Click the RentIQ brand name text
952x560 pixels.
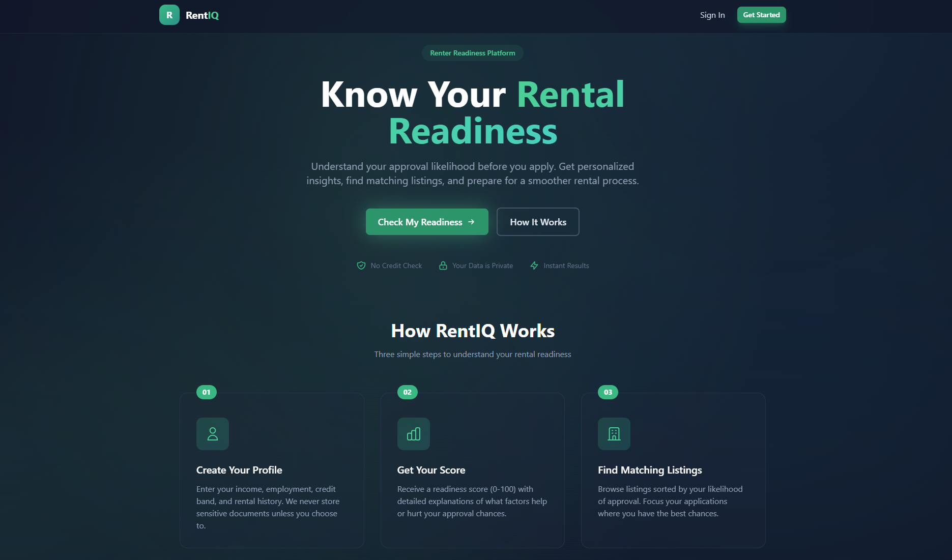[202, 15]
